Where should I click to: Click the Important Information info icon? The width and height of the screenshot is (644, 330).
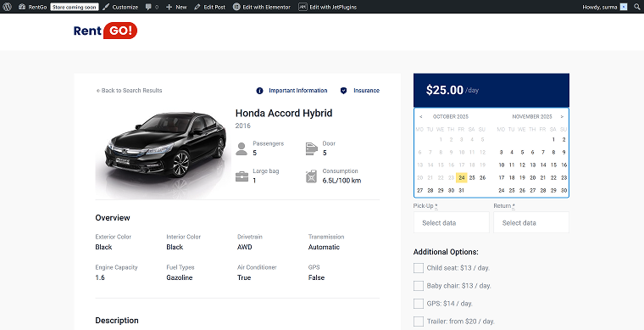pos(259,91)
